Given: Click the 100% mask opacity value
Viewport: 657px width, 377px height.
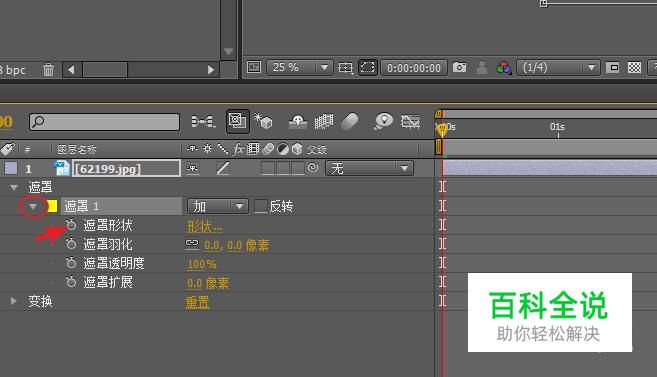Looking at the screenshot, I should click(x=202, y=264).
